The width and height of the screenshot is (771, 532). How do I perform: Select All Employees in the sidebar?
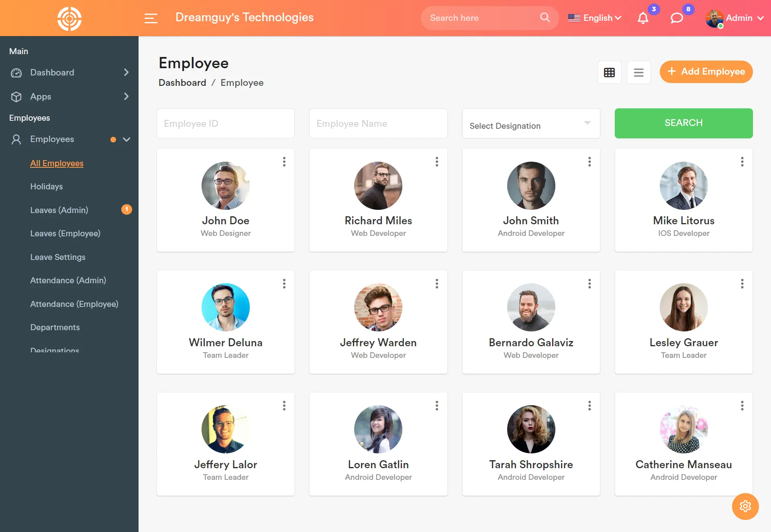point(57,163)
